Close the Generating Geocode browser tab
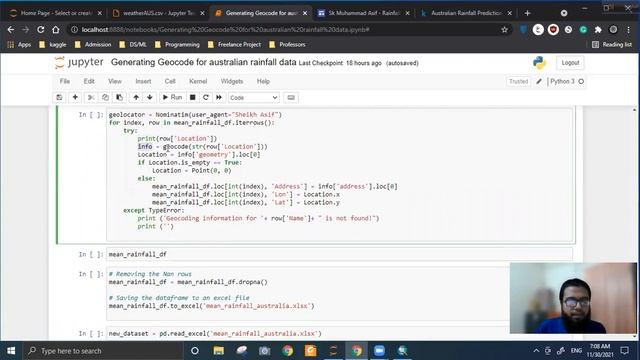Image resolution: width=640 pixels, height=360 pixels. pos(305,13)
